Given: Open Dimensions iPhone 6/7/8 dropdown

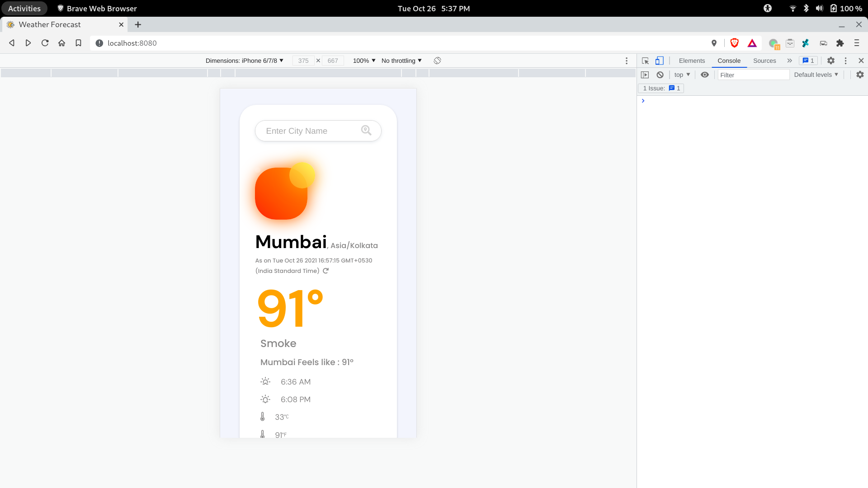Looking at the screenshot, I should 244,61.
